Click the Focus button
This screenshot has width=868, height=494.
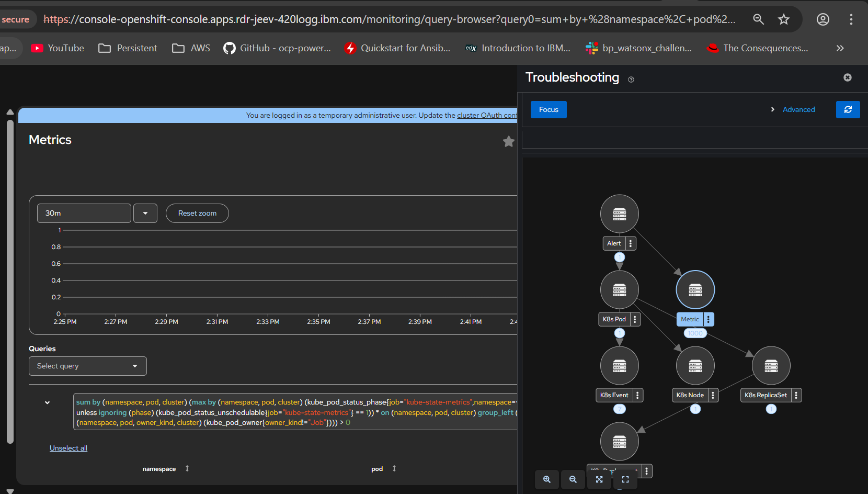(549, 109)
